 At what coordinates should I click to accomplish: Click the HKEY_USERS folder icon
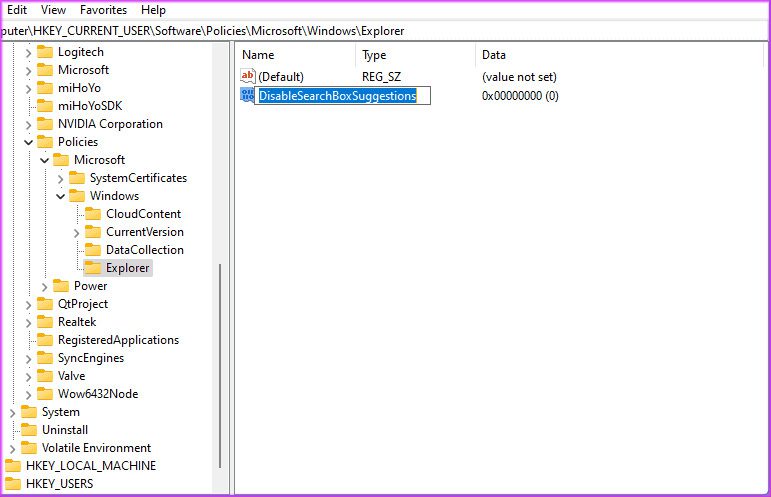(13, 484)
